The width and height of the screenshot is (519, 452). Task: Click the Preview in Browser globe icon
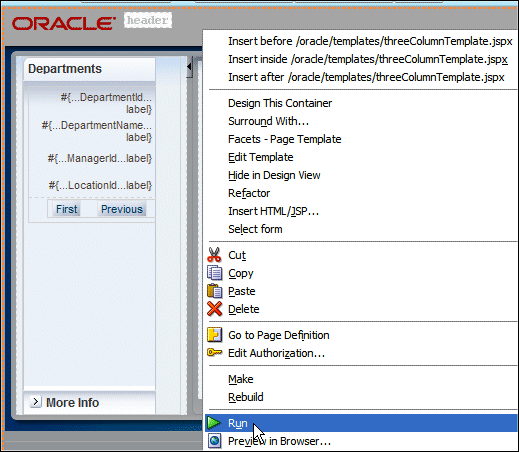coord(214,441)
